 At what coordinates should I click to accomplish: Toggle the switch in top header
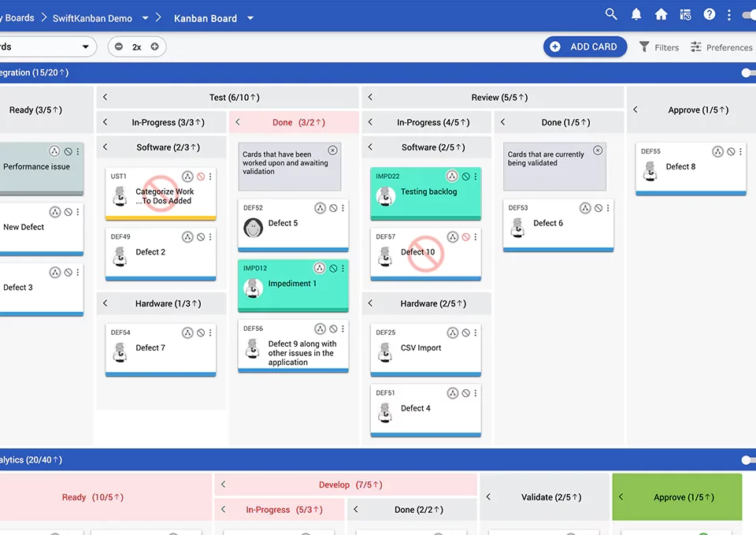click(x=749, y=15)
